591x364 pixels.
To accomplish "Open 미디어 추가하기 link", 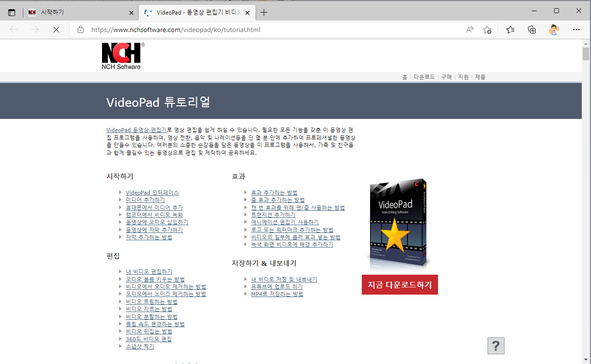I will [x=145, y=200].
